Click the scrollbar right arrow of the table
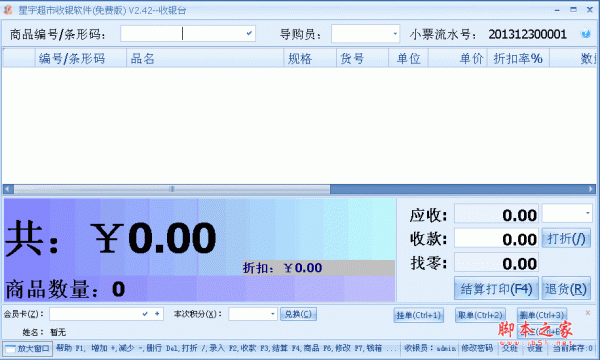The width and height of the screenshot is (600, 360). [x=592, y=189]
